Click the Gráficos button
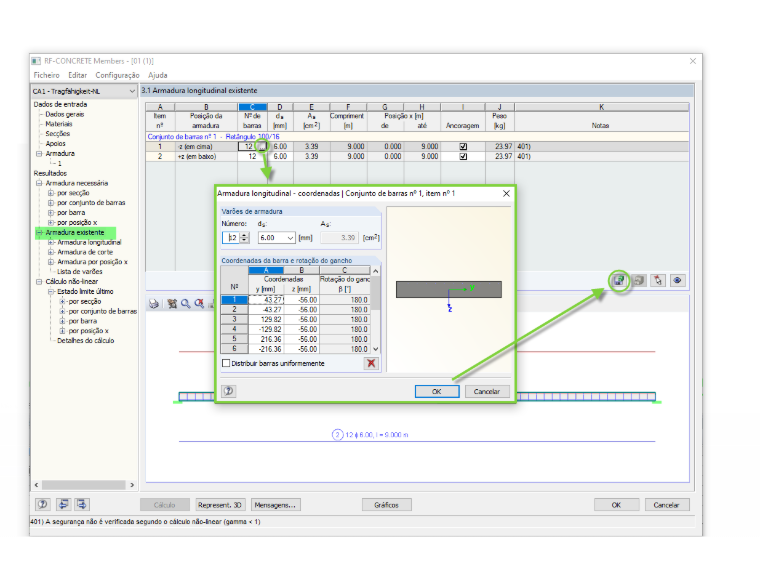The height and width of the screenshot is (570, 760). tap(386, 505)
